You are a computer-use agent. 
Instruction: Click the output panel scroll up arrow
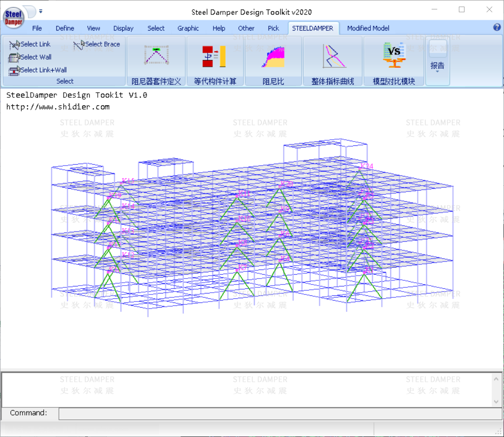coord(496,379)
